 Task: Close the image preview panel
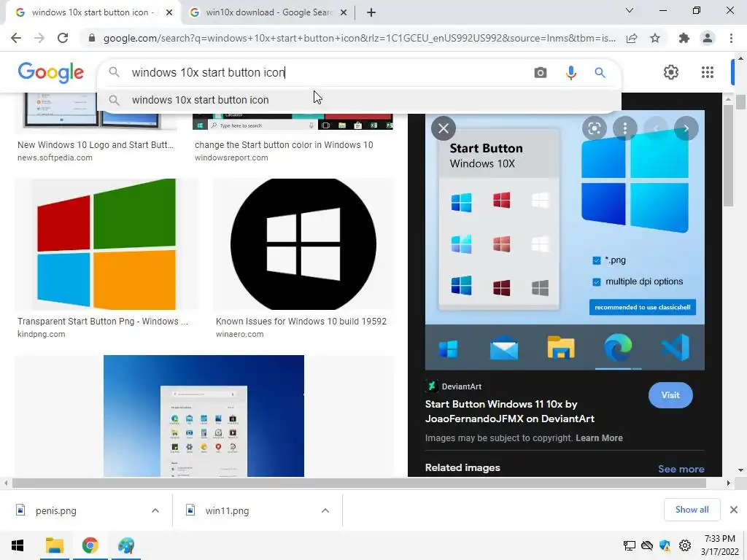coord(444,128)
